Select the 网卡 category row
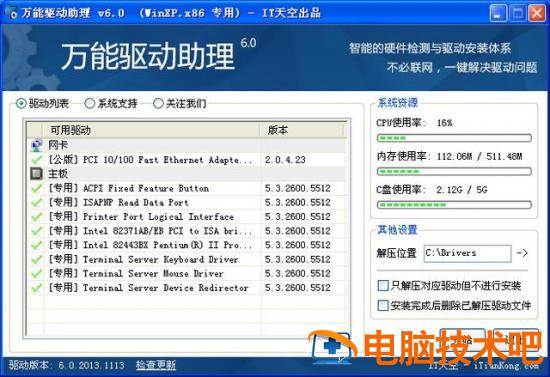The height and width of the screenshot is (377, 550). tap(186, 145)
